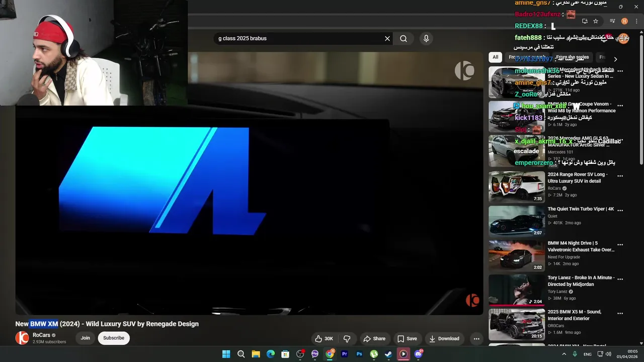Open options for the 2025 BMW X5 M video

click(620, 313)
